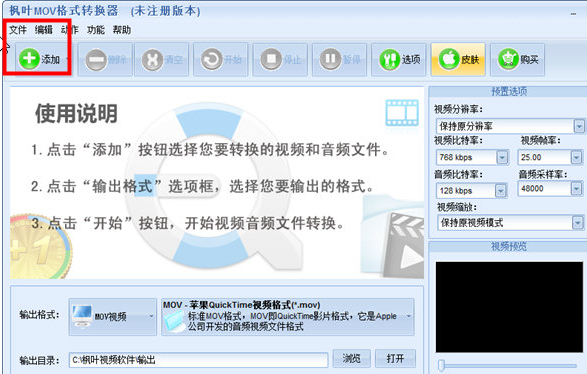
Task: Open the 帮助 menu
Action: 122,30
